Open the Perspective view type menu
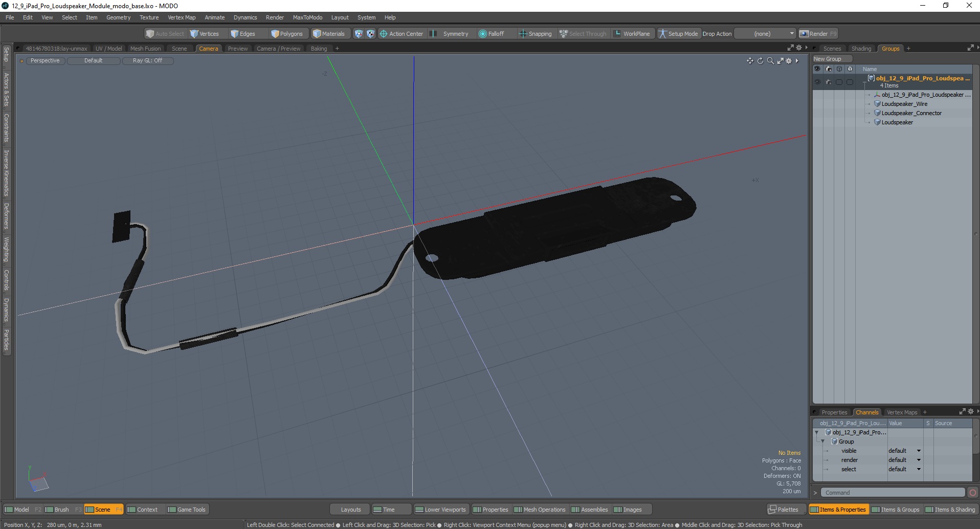Viewport: 980px width, 529px height. (x=45, y=60)
